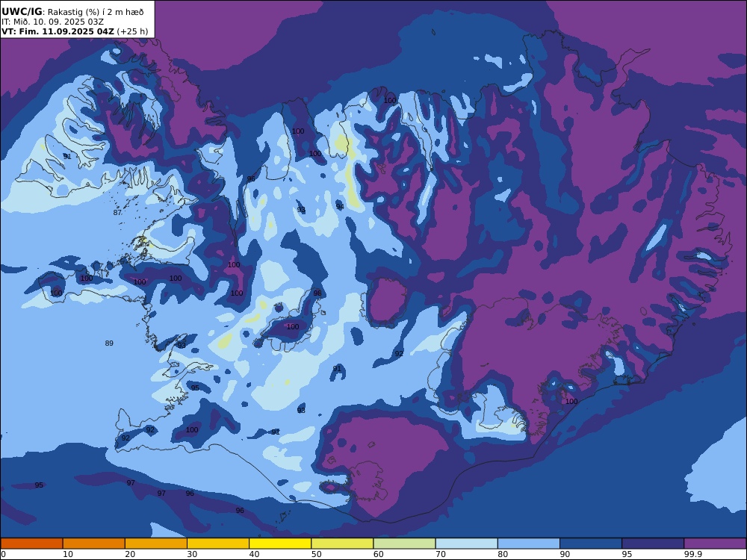This screenshot has height=560, width=747.
Task: Click the purple legend swatch above 99.9
Action: coord(715,544)
